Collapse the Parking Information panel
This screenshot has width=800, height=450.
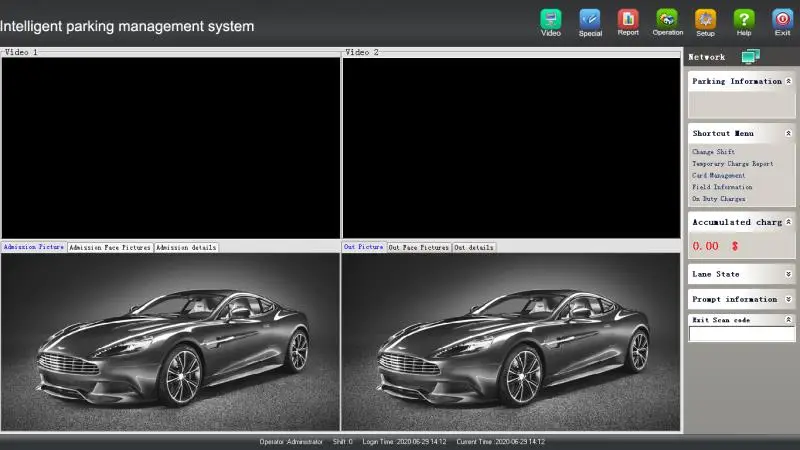point(788,81)
